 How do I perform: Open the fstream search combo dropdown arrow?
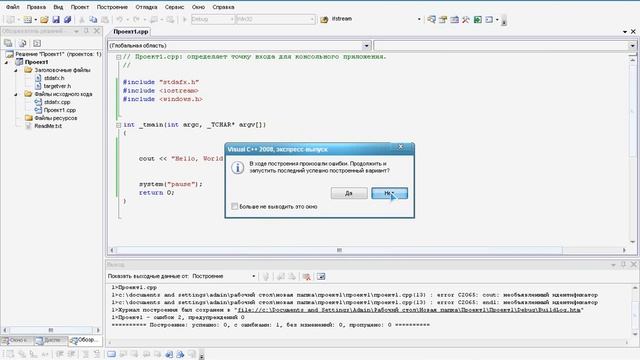click(x=419, y=19)
